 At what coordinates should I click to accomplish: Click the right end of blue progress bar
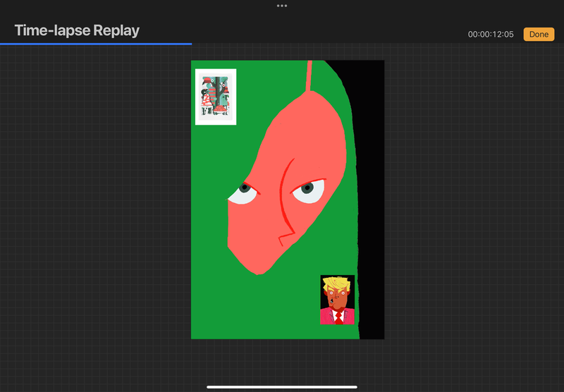coord(190,44)
